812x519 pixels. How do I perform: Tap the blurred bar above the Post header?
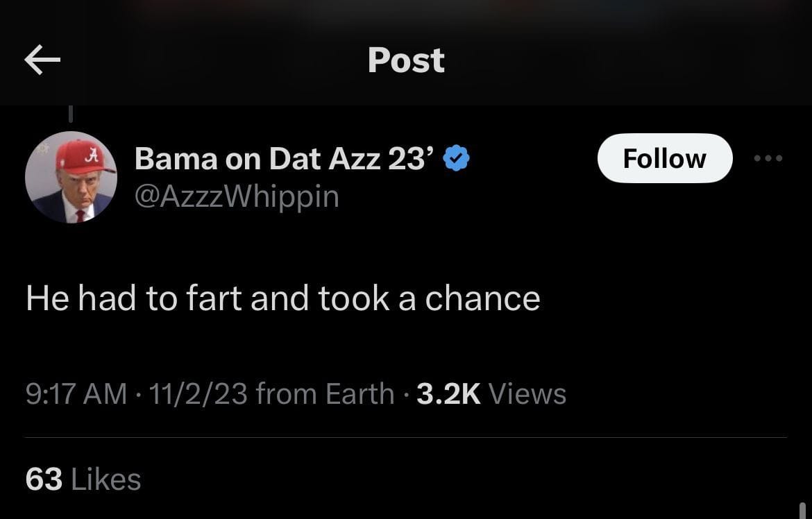click(x=406, y=8)
